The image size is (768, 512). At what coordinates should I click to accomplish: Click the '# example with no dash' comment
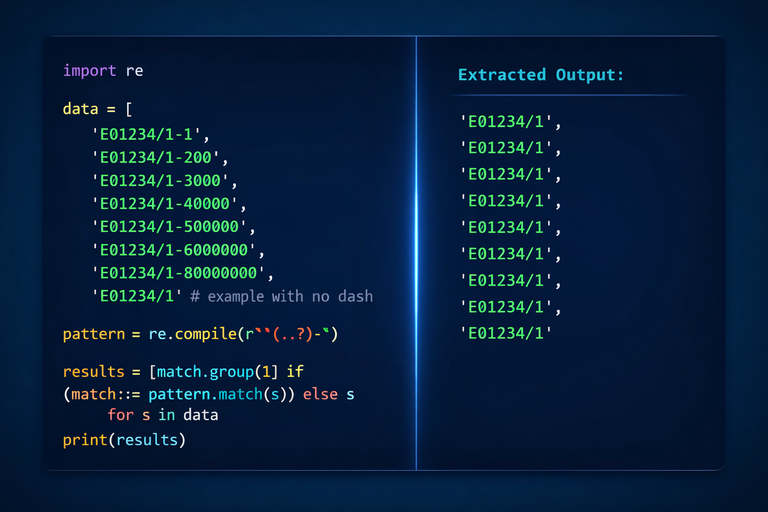[282, 296]
